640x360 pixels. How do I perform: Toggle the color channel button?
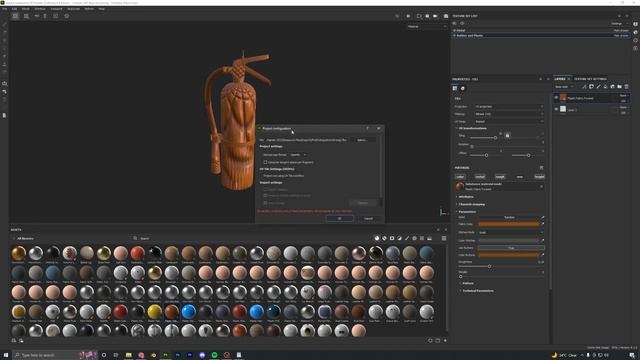tap(460, 177)
